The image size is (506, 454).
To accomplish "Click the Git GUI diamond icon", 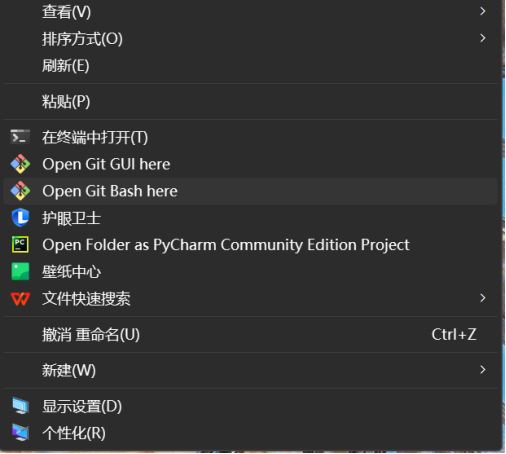I will point(20,164).
